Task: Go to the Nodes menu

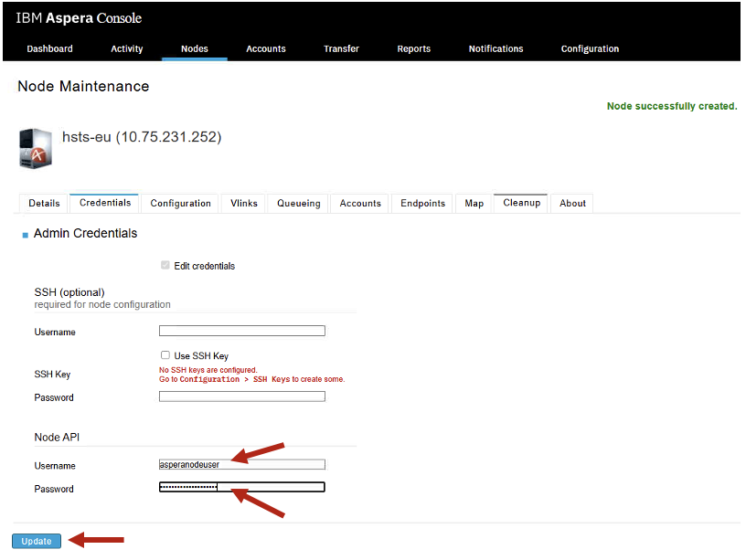Action: pyautogui.click(x=194, y=48)
